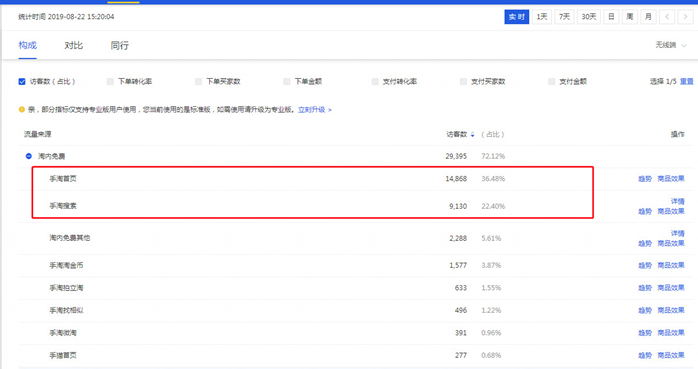Viewport: 698px width, 369px height.
Task: Open 商品效果 for the 手淘搜索 row
Action: click(671, 211)
